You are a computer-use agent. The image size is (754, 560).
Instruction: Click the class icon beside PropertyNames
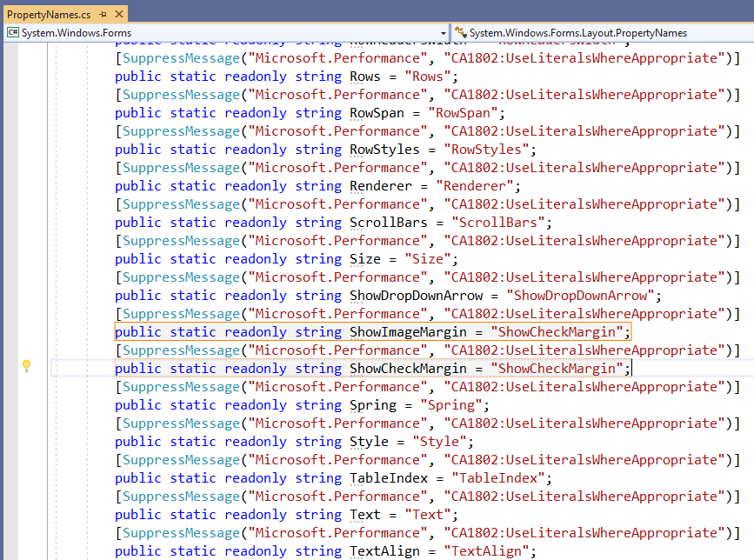[x=461, y=32]
